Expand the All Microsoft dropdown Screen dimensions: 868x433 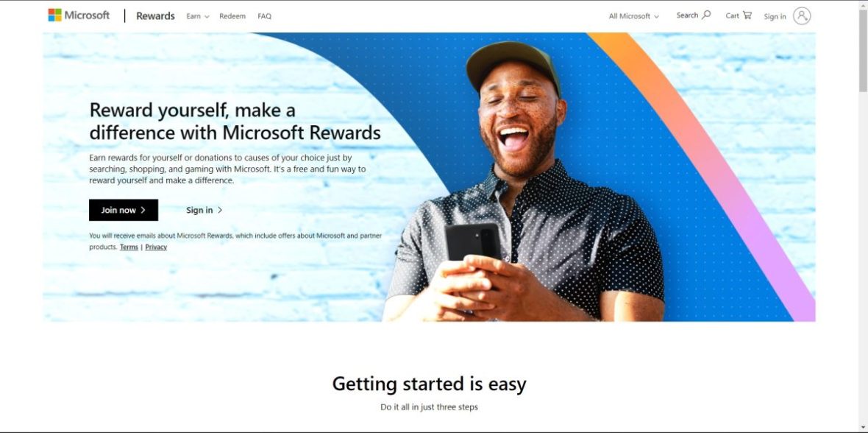pyautogui.click(x=634, y=16)
